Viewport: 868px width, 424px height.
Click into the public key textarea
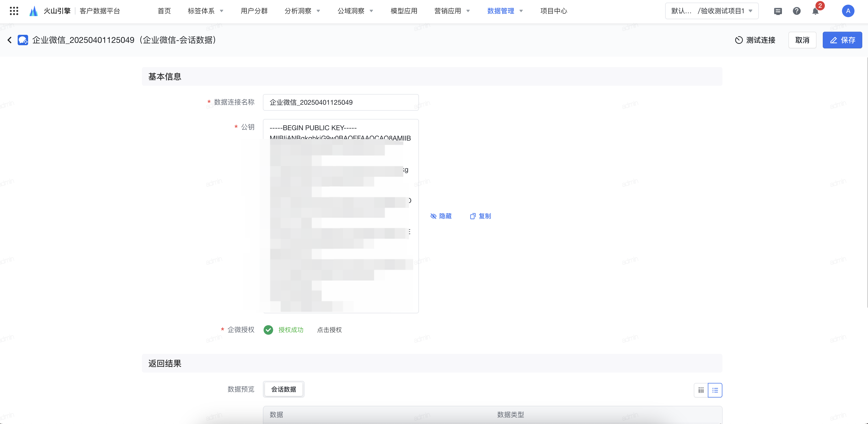pos(341,216)
